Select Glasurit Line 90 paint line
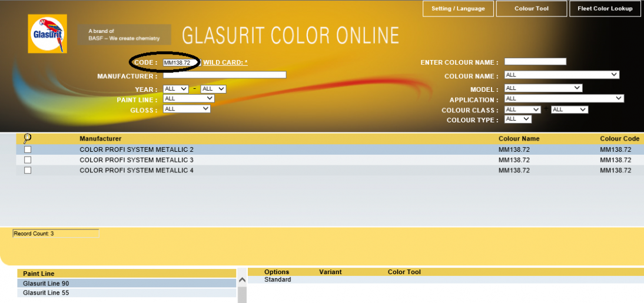The width and height of the screenshot is (644, 303). coord(127,284)
